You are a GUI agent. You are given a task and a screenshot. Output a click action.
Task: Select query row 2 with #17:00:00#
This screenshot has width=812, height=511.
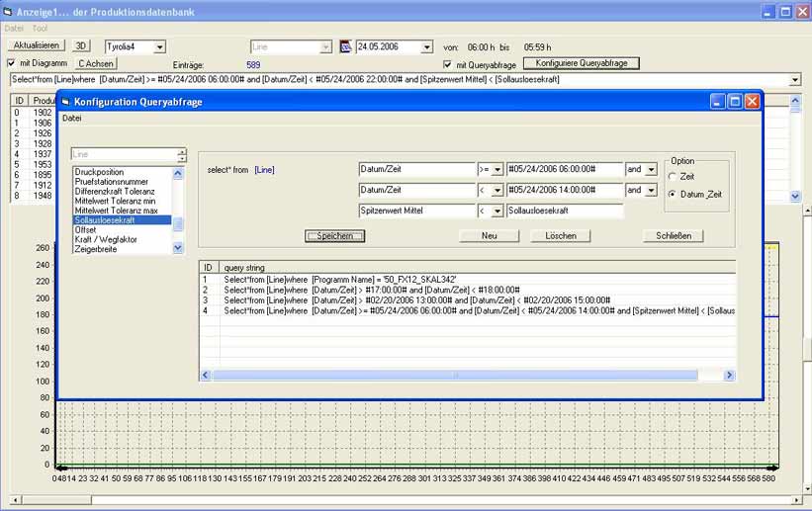point(468,290)
